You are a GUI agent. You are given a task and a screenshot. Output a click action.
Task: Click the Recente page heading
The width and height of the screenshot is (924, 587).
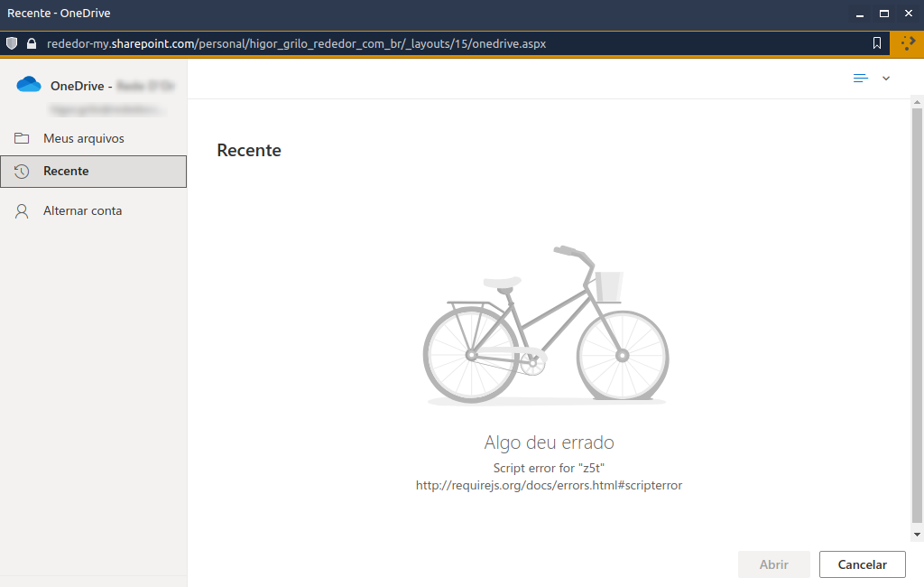(x=249, y=151)
